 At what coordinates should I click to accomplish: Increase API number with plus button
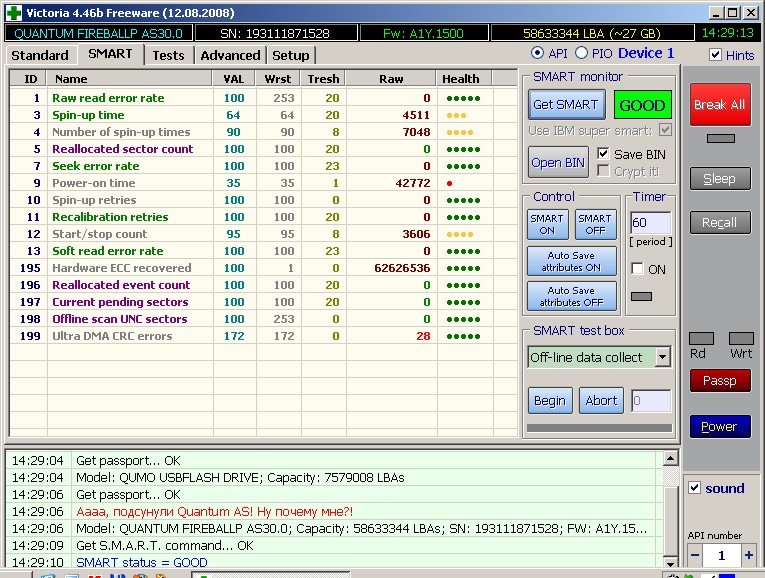748,555
